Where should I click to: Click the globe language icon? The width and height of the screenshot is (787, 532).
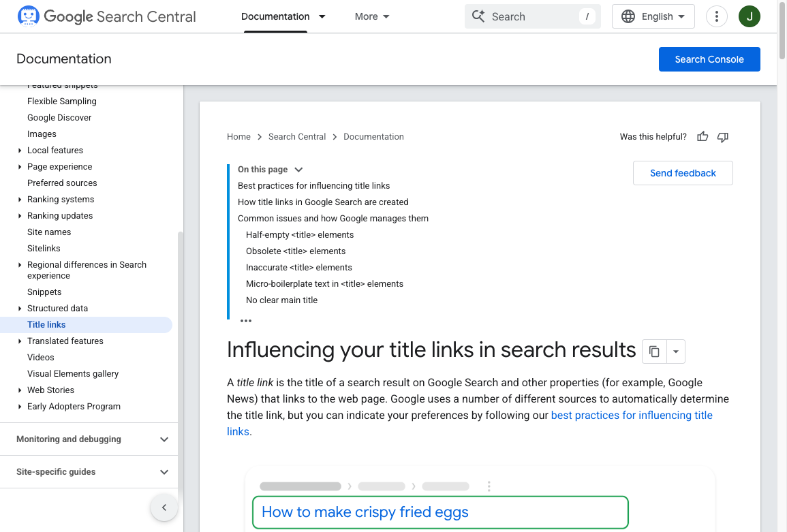coord(628,16)
